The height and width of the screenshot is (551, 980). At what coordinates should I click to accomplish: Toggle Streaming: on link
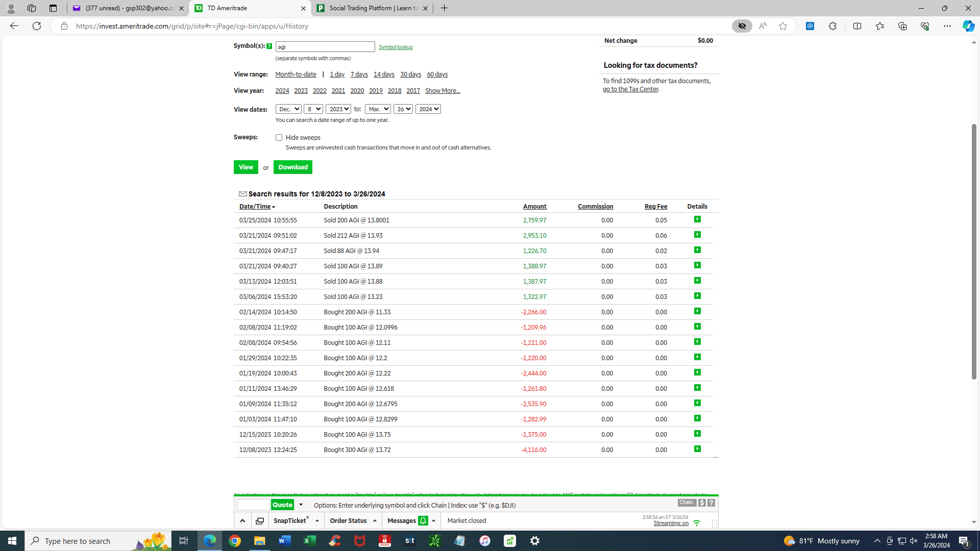click(x=671, y=523)
